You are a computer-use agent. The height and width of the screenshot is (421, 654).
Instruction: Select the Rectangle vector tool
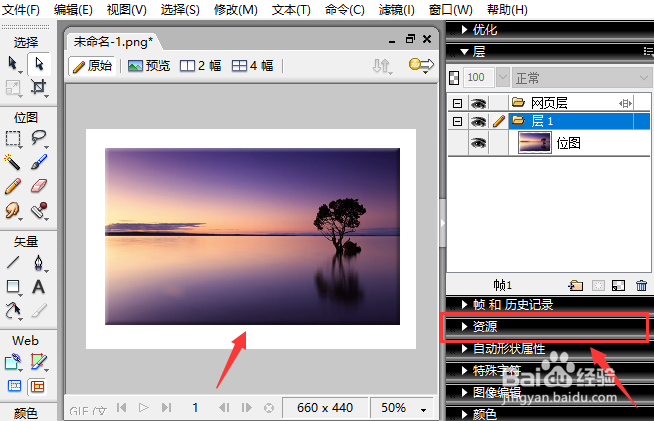13,287
